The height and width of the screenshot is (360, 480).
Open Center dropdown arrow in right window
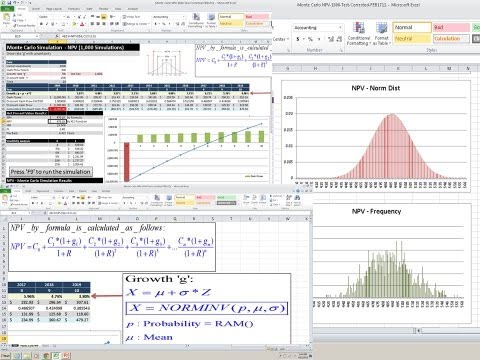pos(287,39)
